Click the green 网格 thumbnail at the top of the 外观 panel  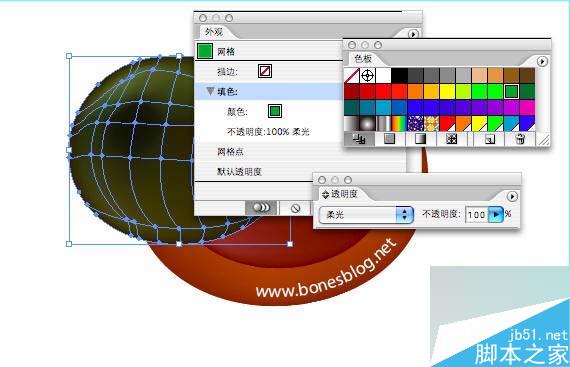(205, 51)
